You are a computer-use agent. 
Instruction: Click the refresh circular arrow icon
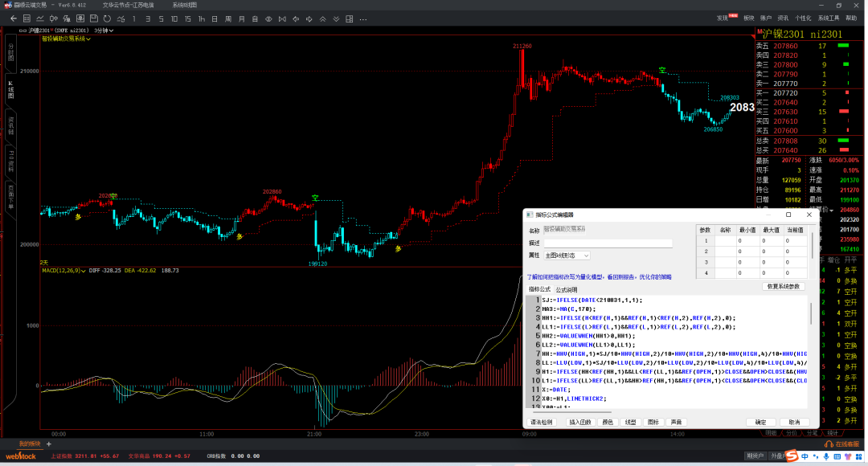point(107,18)
